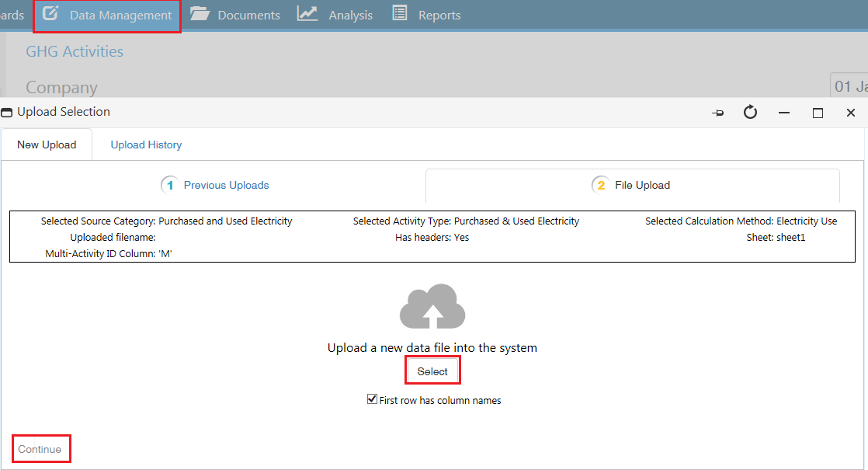The height and width of the screenshot is (470, 868).
Task: Click the cloud upload icon
Action: (432, 306)
